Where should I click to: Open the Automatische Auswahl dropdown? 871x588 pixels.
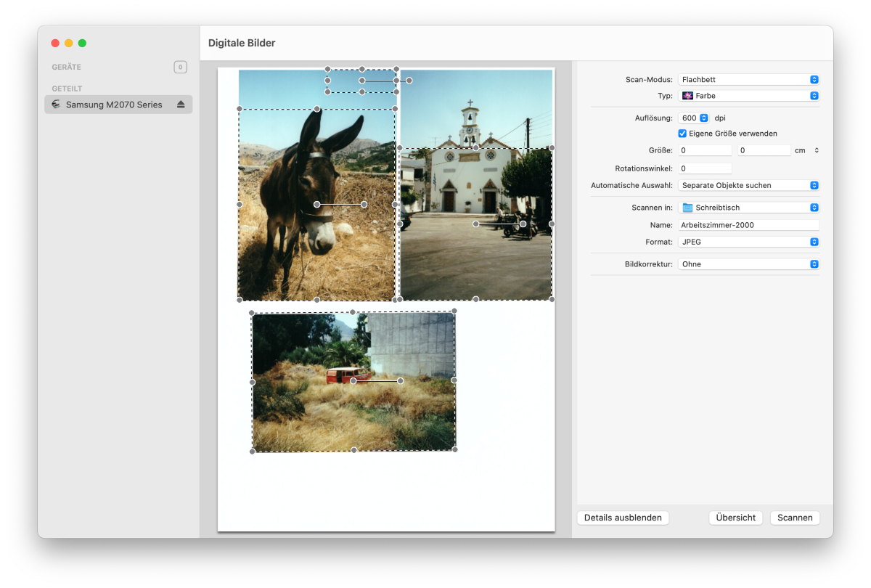click(x=749, y=185)
